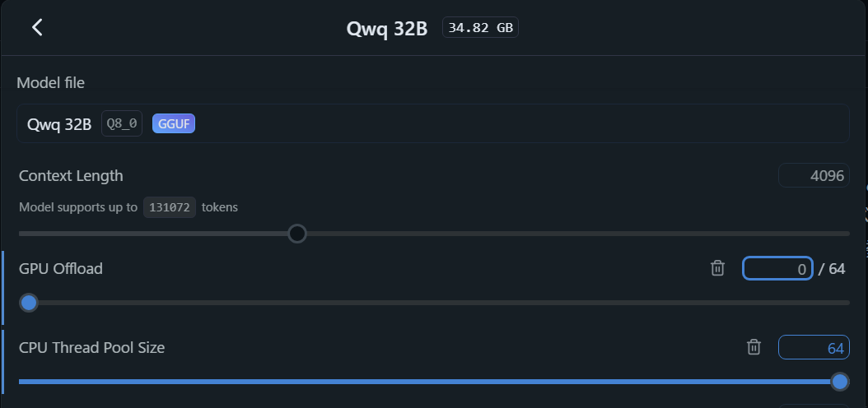
Task: Click the Context Length label
Action: click(71, 175)
